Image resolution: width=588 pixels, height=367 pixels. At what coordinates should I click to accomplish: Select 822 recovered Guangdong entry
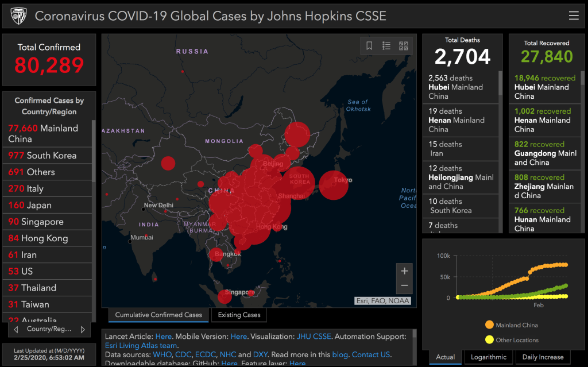[x=545, y=153]
